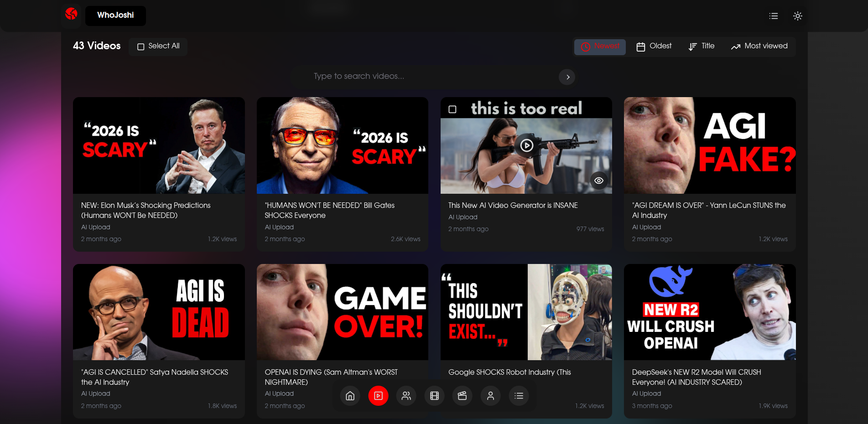Screen dimensions: 868x424
Task: Open the WhoJoshi channel button
Action: (115, 16)
